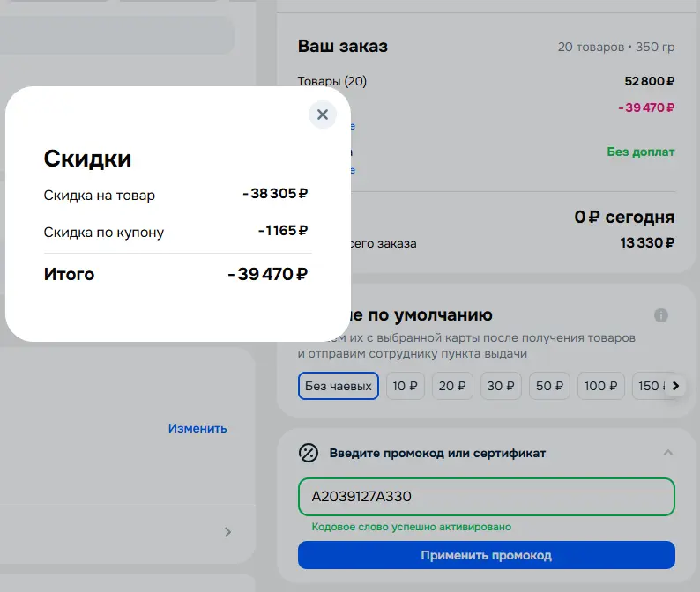Screen dimensions: 700x592
Task: Select the Без чаевых tip option
Action: (339, 386)
